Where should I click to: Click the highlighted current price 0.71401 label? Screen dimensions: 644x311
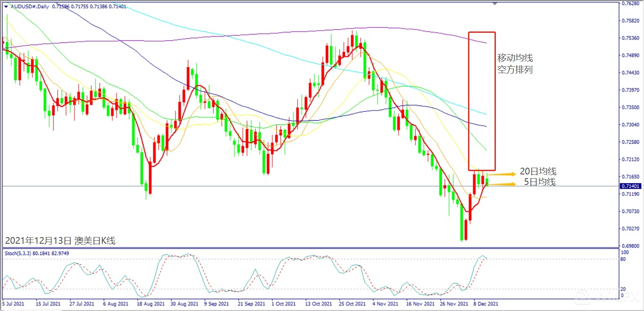(x=631, y=186)
